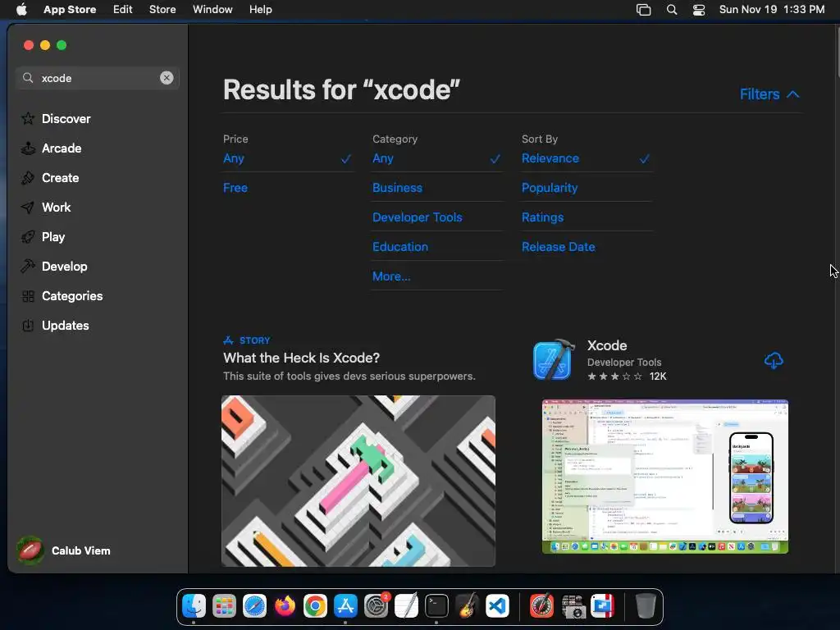
Task: Open the Window menu
Action: pyautogui.click(x=212, y=10)
